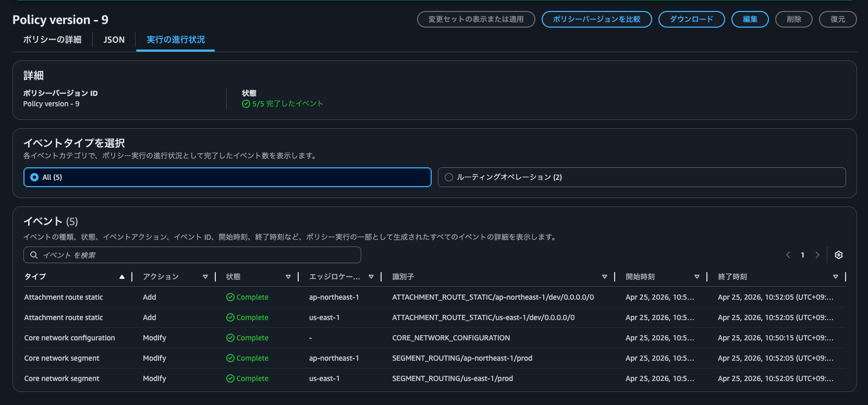Focus the イベントを検索 search field
The width and height of the screenshot is (868, 405).
[198, 255]
